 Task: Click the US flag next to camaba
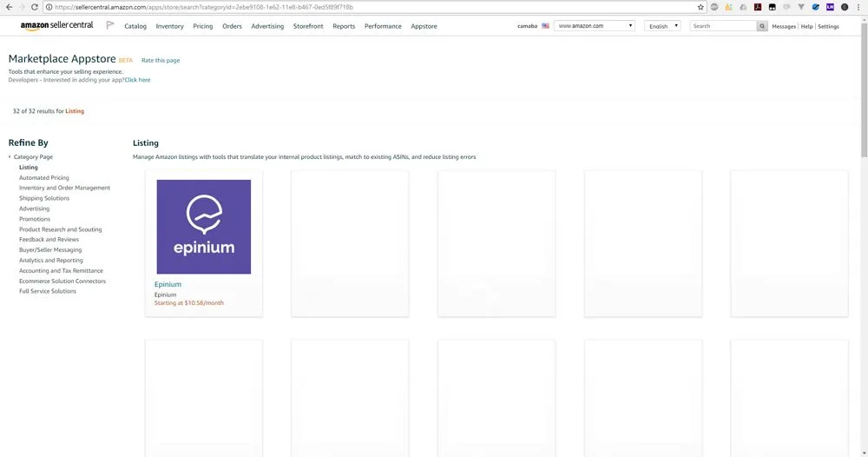545,26
